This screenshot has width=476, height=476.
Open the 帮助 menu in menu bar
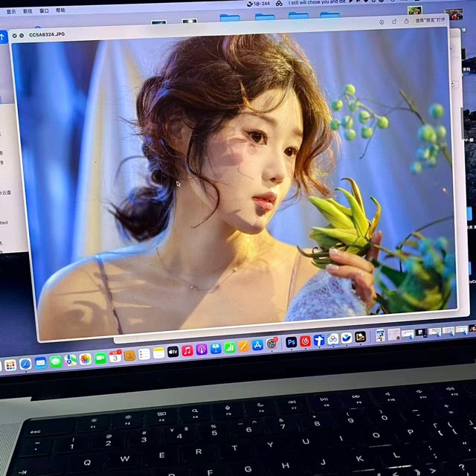60,11
